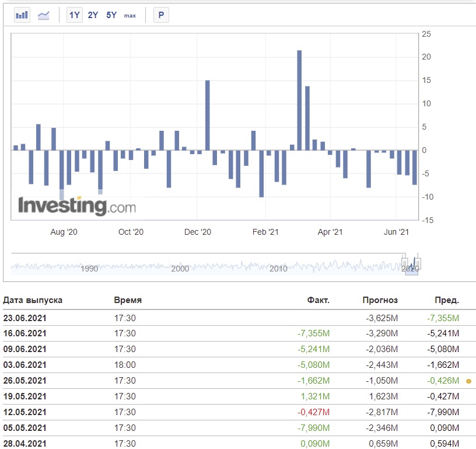Viewport: 476px width, 449px height.
Task: Click the "Apr '21" x-axis label
Action: click(x=330, y=232)
